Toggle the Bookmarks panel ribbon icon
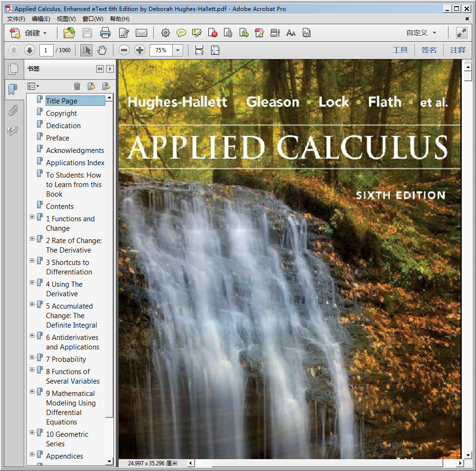 tap(13, 89)
